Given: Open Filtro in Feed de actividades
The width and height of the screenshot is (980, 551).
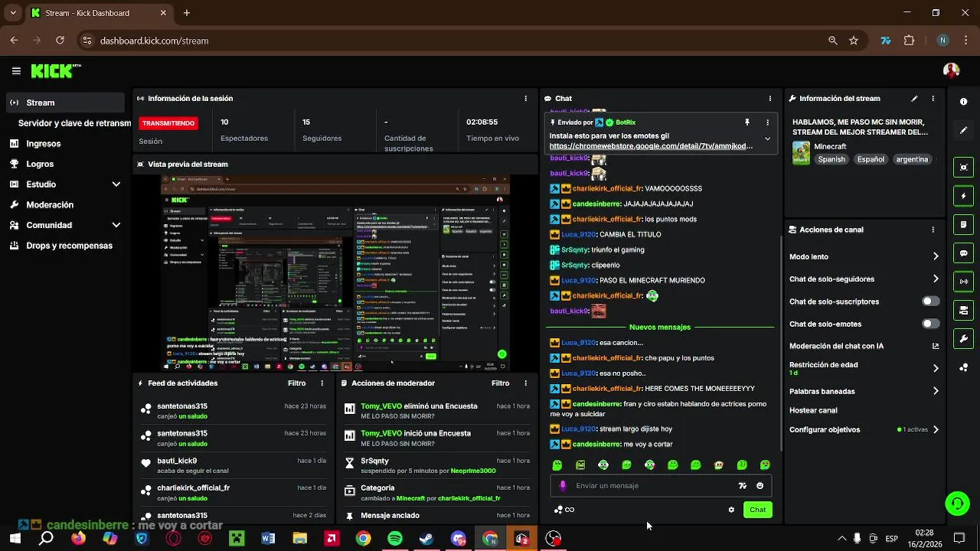Looking at the screenshot, I should tap(296, 383).
